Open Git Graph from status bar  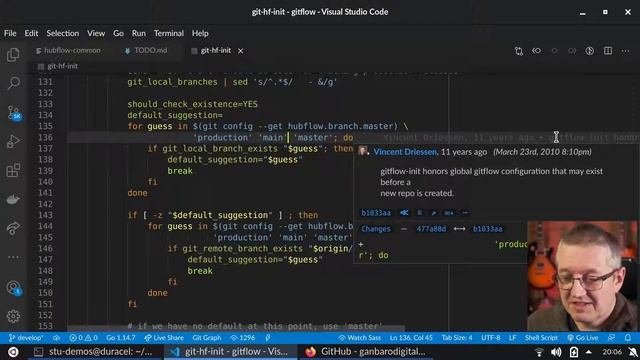click(207, 338)
